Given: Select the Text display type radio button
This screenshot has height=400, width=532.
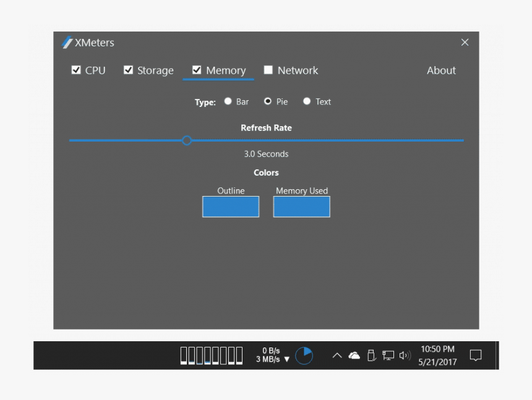Looking at the screenshot, I should pyautogui.click(x=307, y=101).
